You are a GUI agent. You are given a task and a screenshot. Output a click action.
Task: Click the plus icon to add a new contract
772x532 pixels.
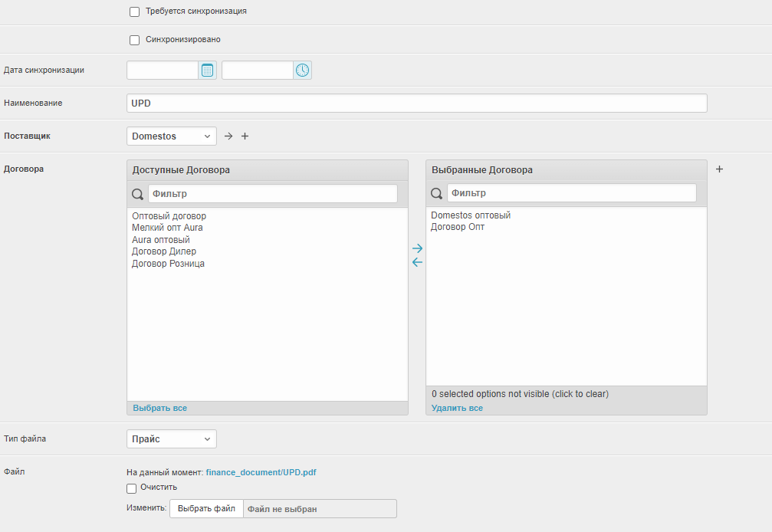click(719, 169)
